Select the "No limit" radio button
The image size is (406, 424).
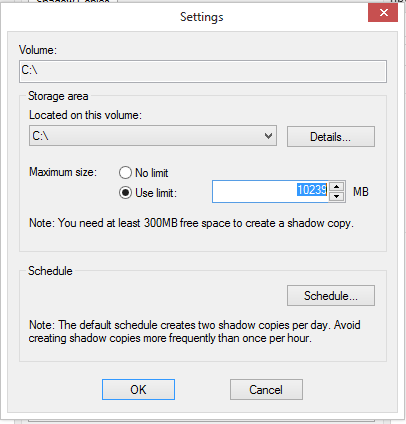(125, 173)
